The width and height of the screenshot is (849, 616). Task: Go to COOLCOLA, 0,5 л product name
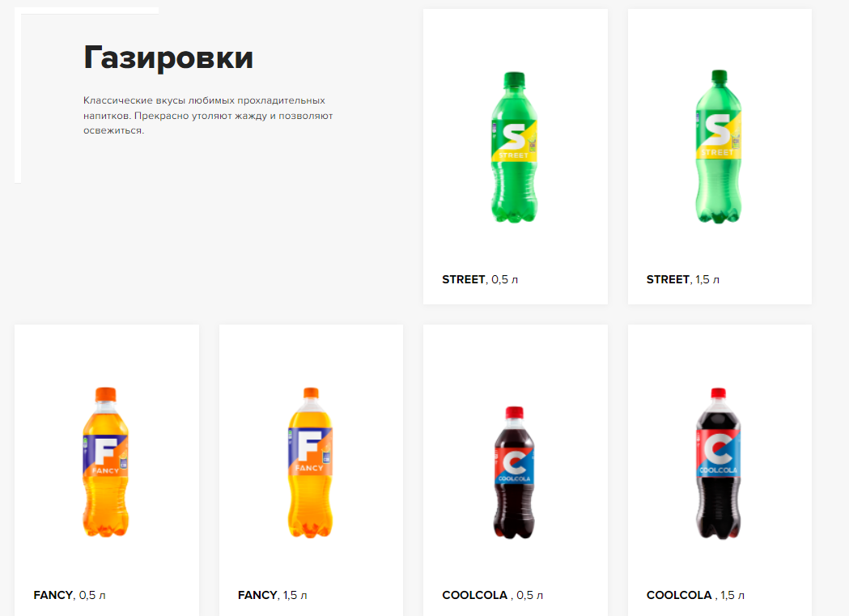click(x=492, y=595)
